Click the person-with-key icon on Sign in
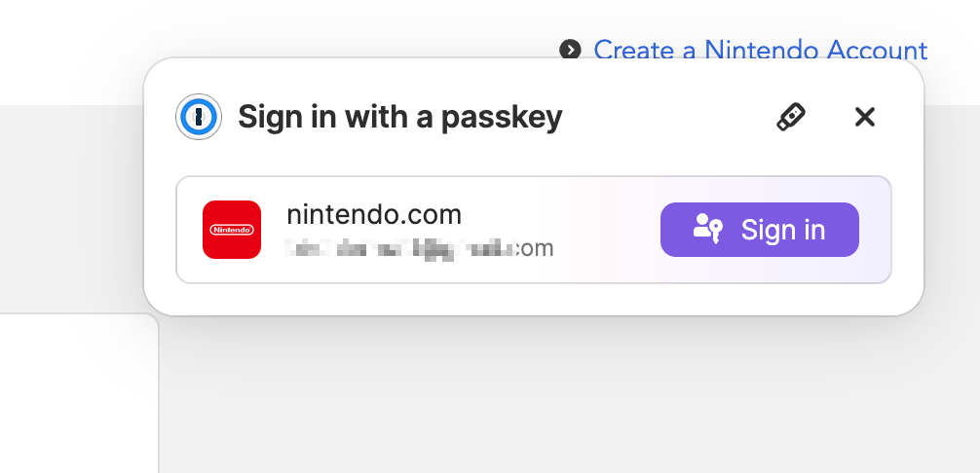This screenshot has width=980, height=473. pos(708,229)
